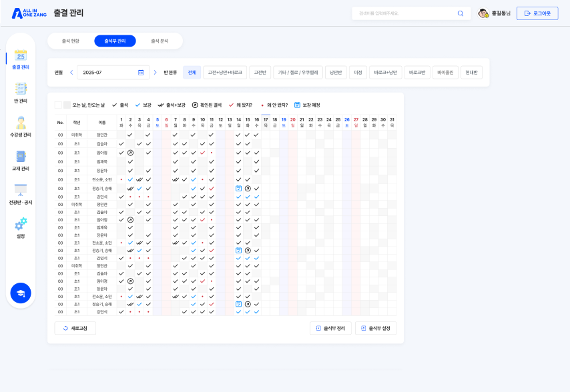Click the 확인된 결석 legend icon

click(x=195, y=105)
